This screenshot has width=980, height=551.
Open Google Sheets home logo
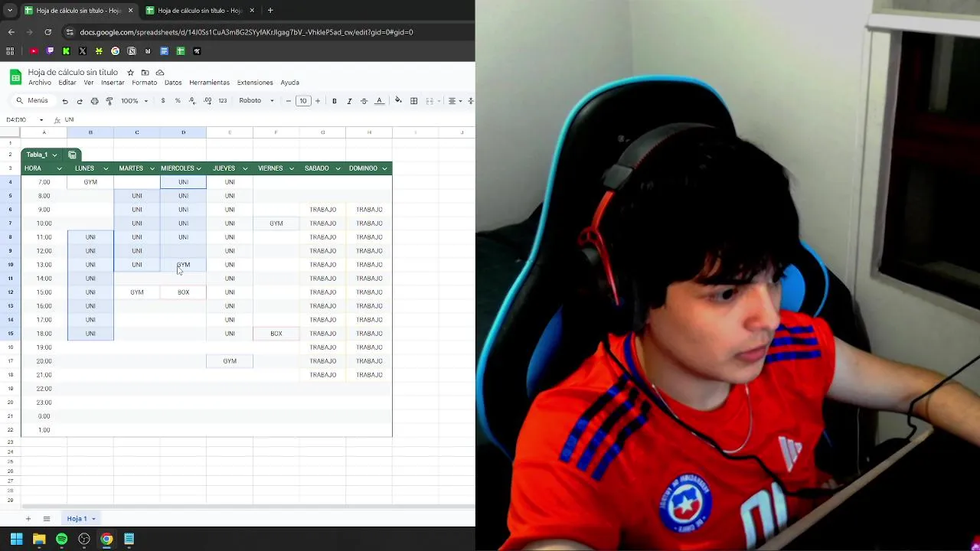pos(15,77)
